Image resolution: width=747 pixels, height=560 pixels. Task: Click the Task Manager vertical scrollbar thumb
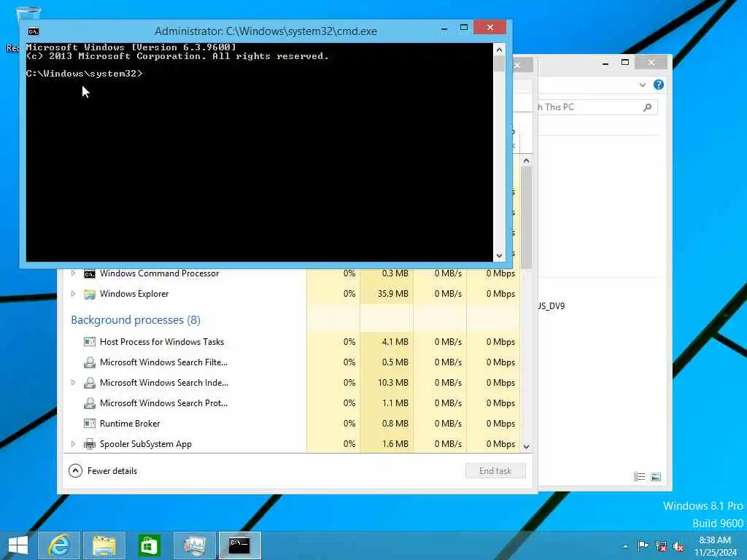(x=527, y=219)
